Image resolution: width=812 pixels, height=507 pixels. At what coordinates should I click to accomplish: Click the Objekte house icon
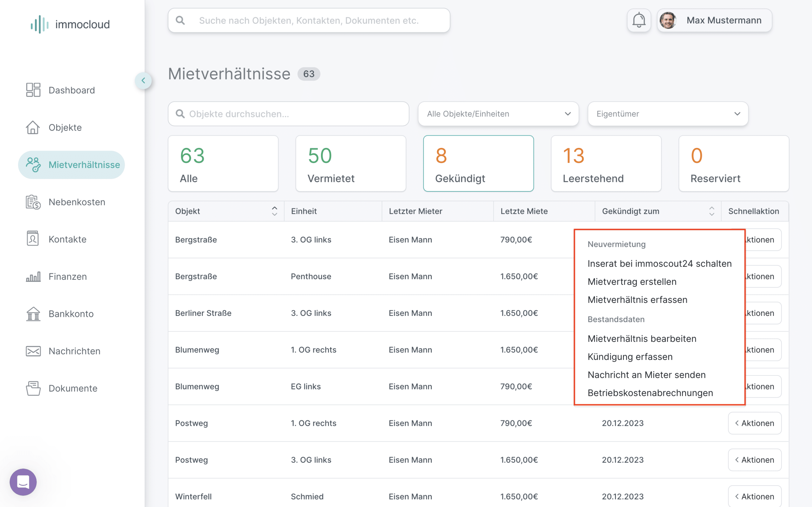[x=33, y=127]
